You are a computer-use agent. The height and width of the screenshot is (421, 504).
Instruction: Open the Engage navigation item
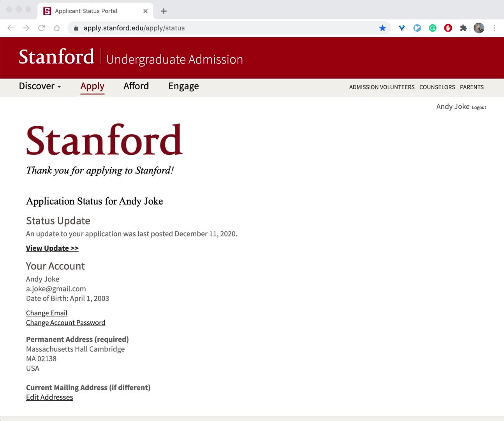point(183,86)
